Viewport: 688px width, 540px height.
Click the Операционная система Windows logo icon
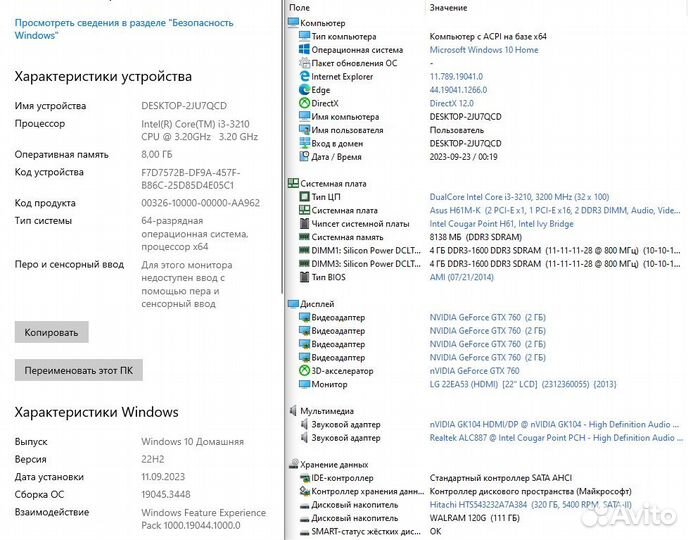tap(304, 50)
